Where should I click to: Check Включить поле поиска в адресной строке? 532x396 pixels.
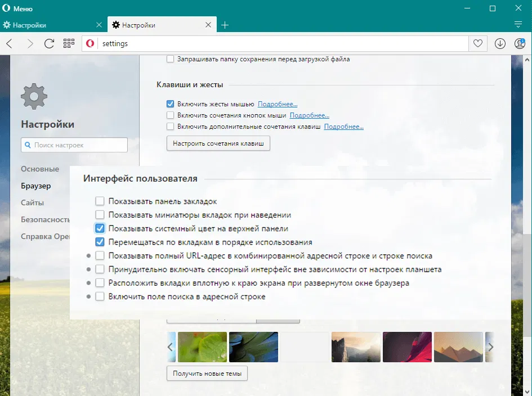[x=100, y=296]
